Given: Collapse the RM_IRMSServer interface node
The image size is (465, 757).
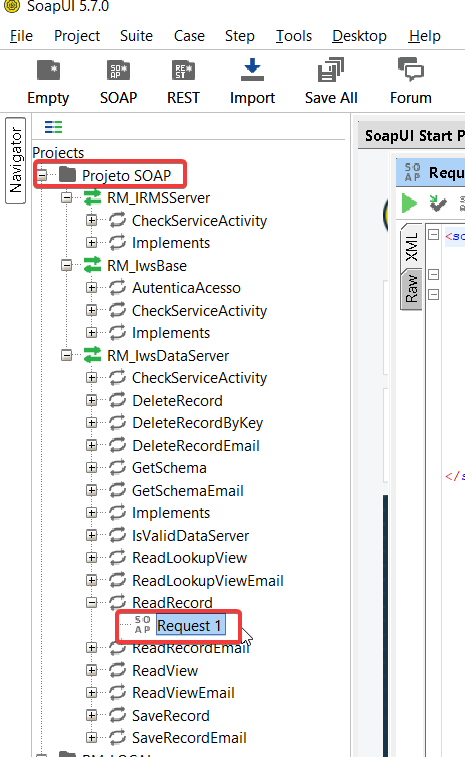Looking at the screenshot, I should point(67,197).
